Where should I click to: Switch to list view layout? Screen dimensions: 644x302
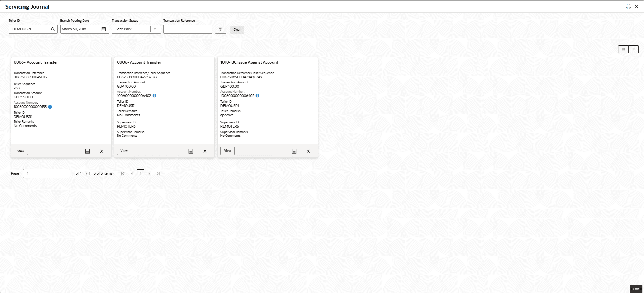[633, 49]
